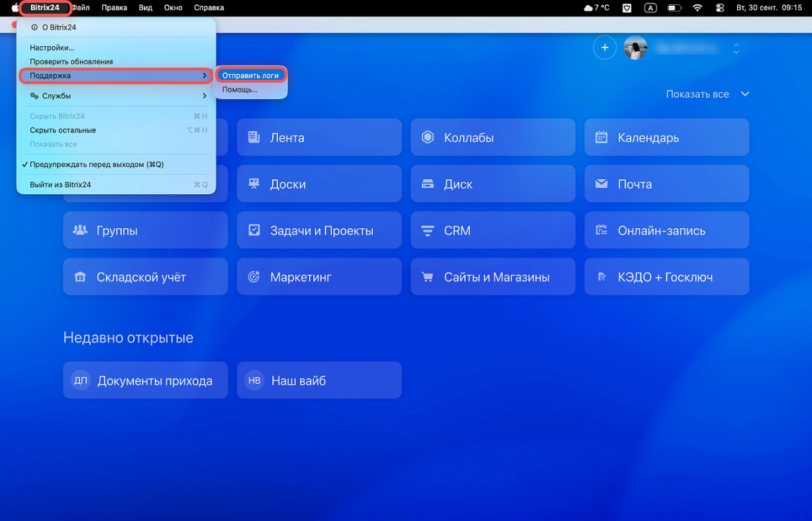Click the Календарь calendar icon
The image size is (812, 521).
pos(601,137)
